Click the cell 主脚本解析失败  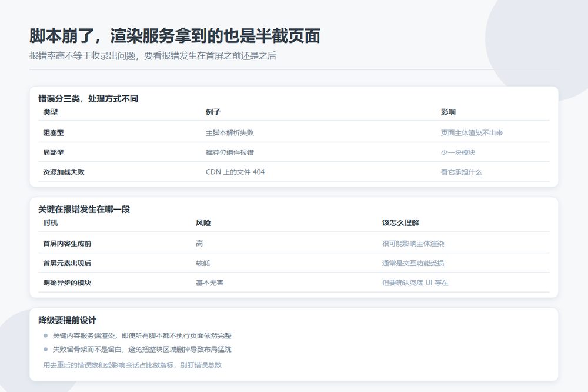tap(230, 133)
